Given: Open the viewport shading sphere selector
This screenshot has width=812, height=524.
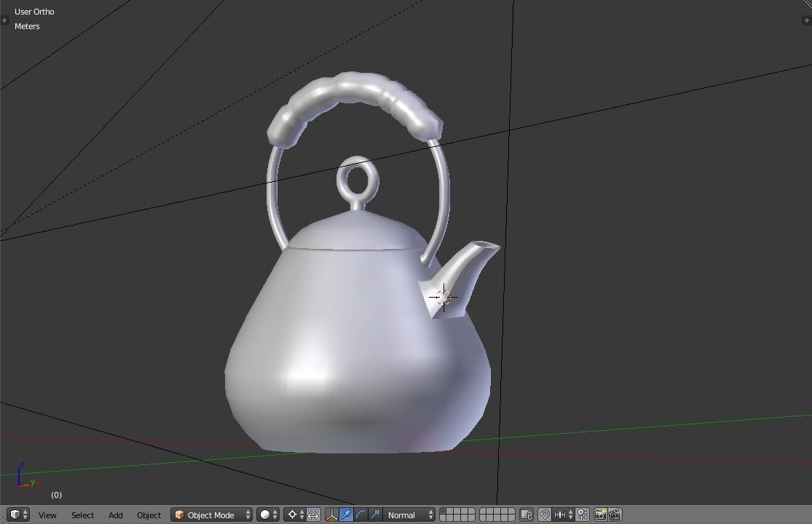Looking at the screenshot, I should tap(268, 515).
